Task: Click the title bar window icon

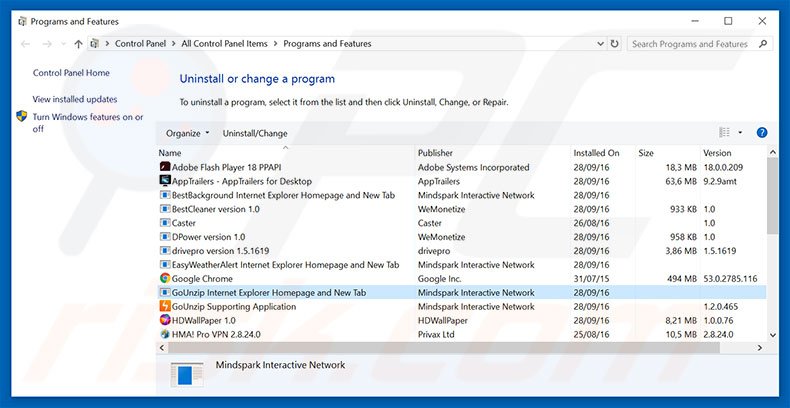Action: click(22, 22)
